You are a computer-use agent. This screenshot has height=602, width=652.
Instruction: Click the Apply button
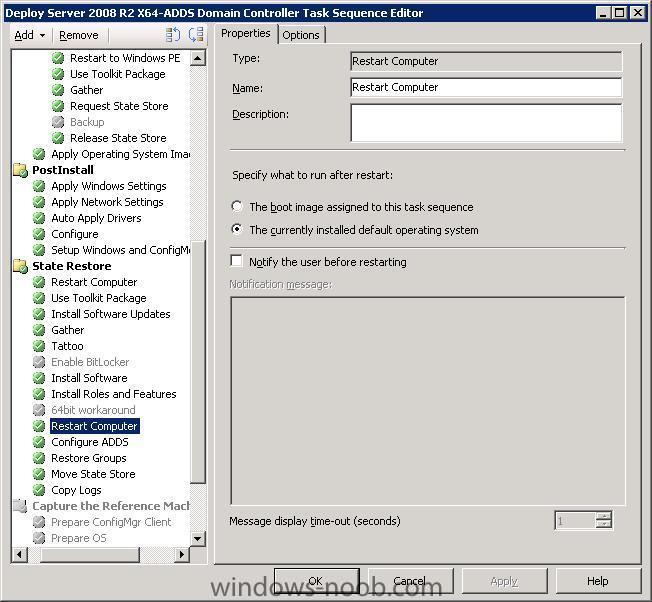tap(505, 581)
